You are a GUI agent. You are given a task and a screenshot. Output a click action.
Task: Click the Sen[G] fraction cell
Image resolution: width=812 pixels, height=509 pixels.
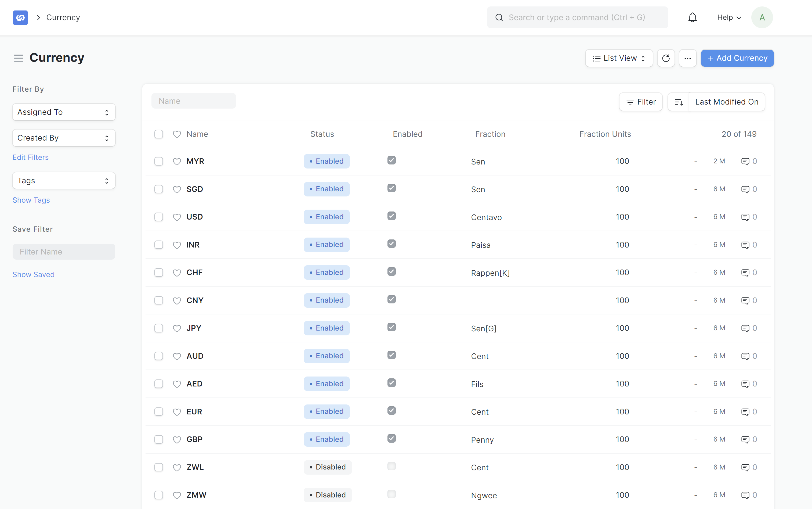[x=484, y=329]
